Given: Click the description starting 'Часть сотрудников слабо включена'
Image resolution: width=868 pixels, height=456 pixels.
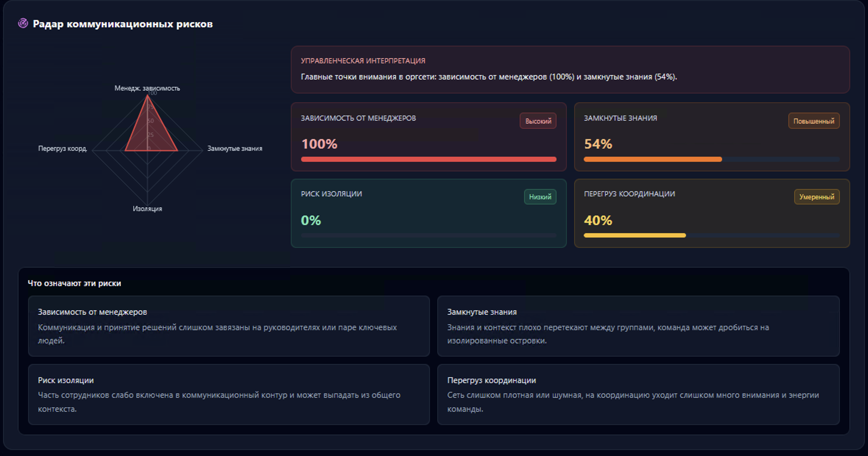Looking at the screenshot, I should pyautogui.click(x=219, y=402).
